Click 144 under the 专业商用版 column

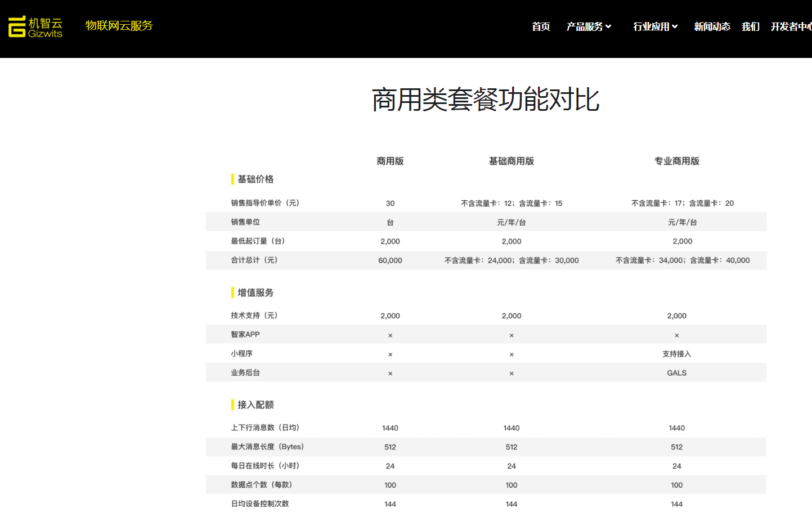pyautogui.click(x=676, y=505)
